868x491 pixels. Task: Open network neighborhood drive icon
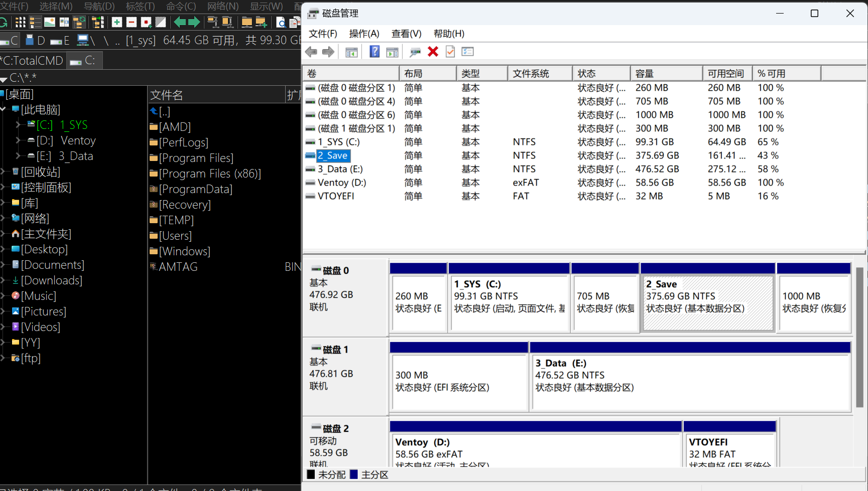pos(85,41)
